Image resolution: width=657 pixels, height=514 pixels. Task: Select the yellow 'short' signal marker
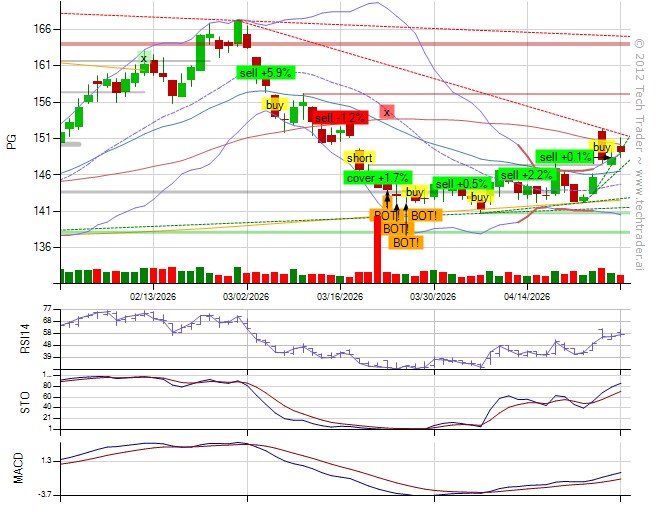(x=359, y=158)
